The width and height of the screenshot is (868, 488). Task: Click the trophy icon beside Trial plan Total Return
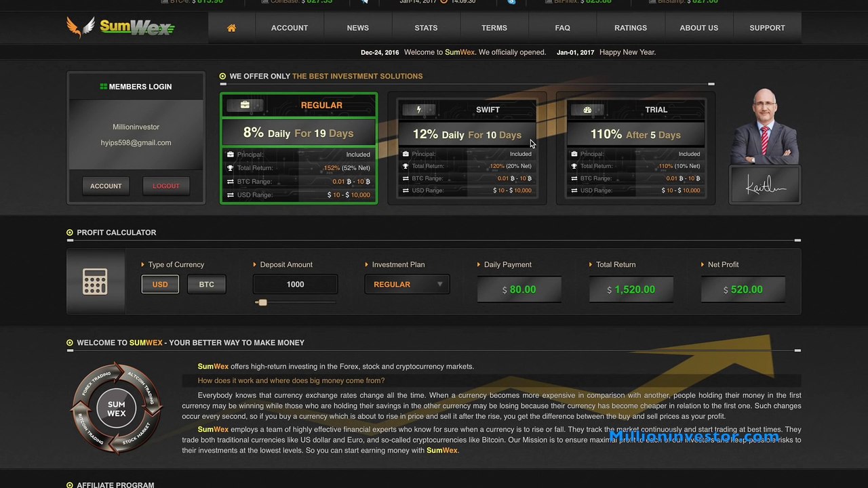pyautogui.click(x=574, y=166)
